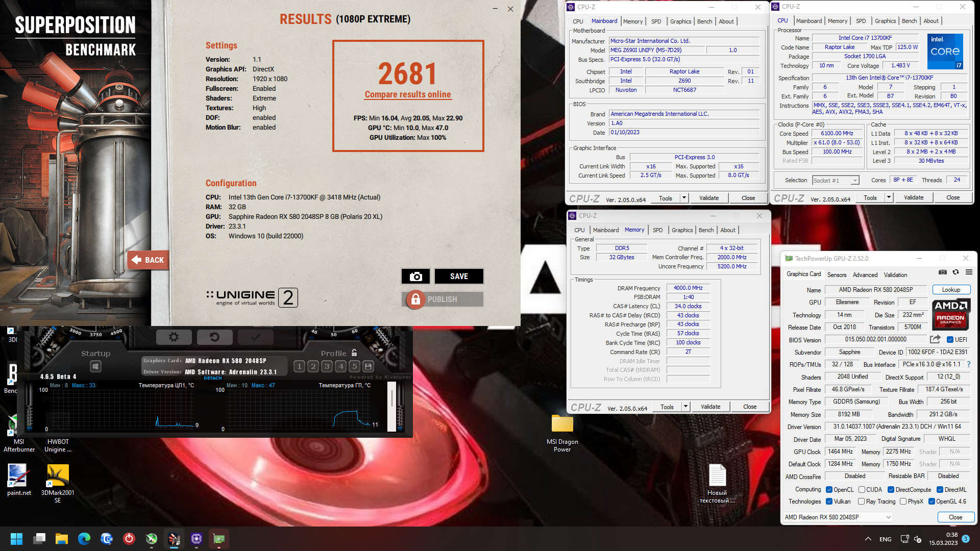Select Afterburner profile slot 3
The width and height of the screenshot is (980, 551).
point(327,366)
